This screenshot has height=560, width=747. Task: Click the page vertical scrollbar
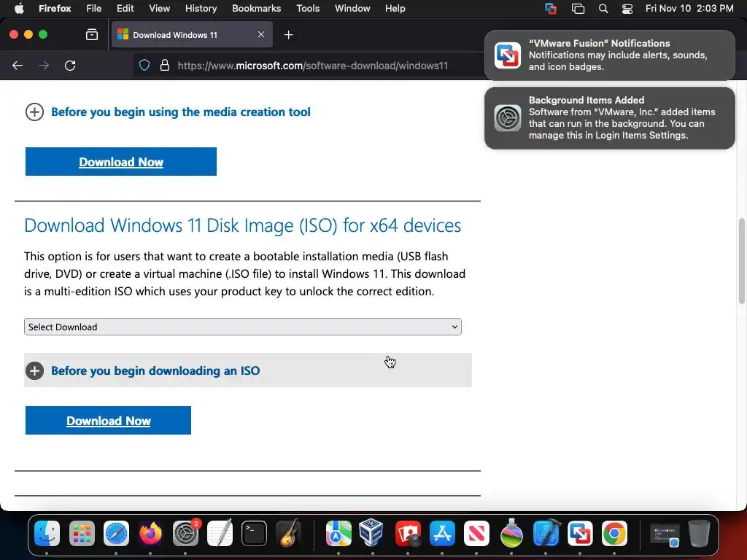point(741,261)
